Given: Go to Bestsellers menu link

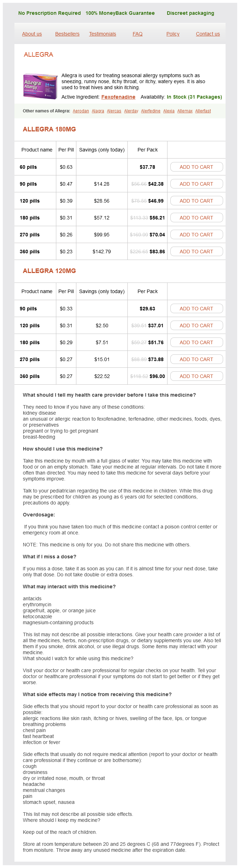Looking at the screenshot, I should click(x=67, y=34).
